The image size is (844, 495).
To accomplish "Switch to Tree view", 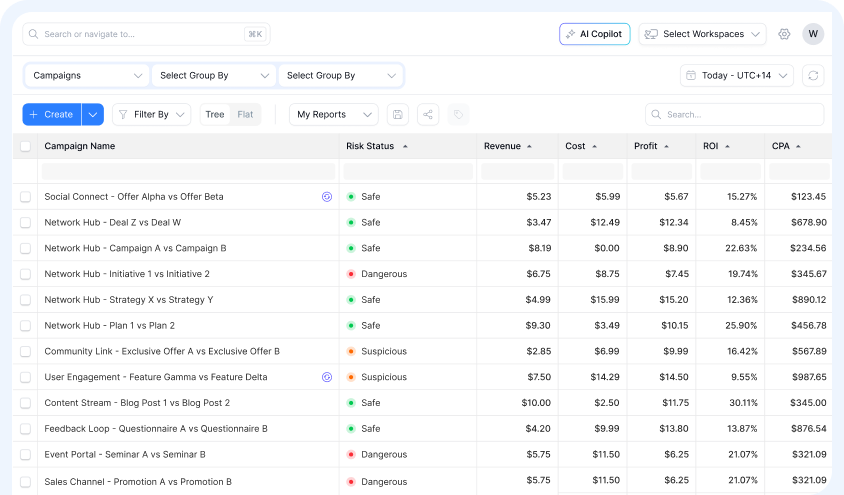I will 215,115.
